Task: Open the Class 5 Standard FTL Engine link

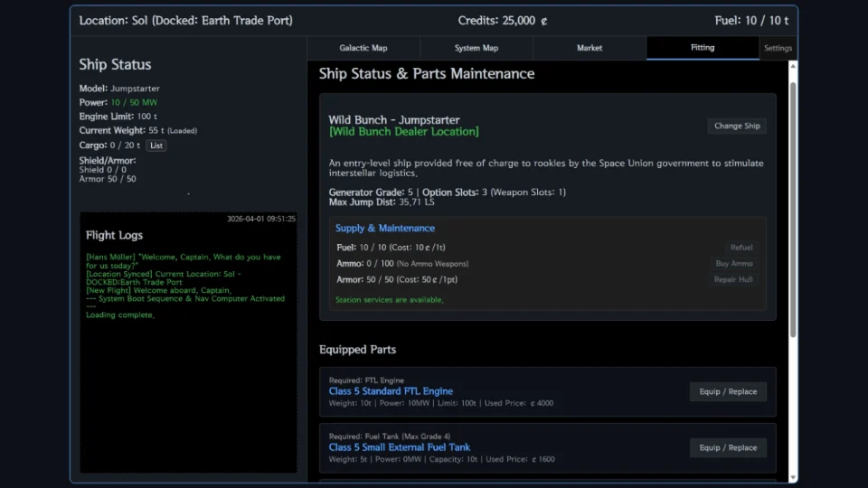Action: [x=391, y=391]
